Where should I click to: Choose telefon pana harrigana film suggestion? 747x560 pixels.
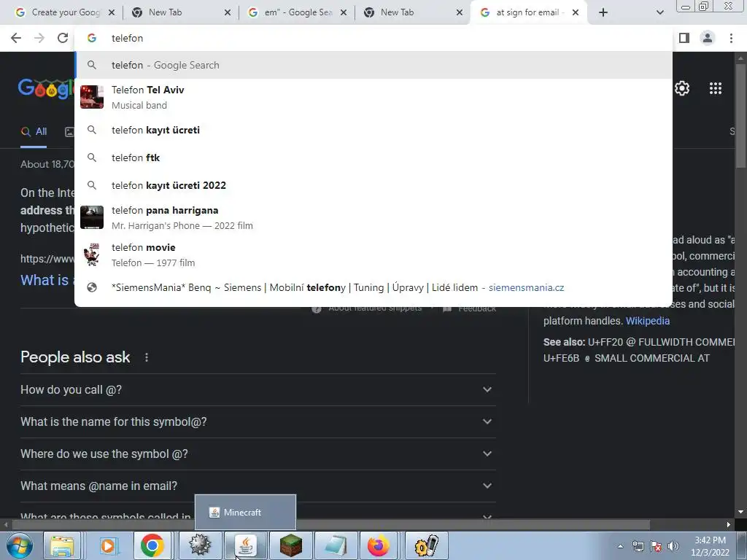coord(373,217)
